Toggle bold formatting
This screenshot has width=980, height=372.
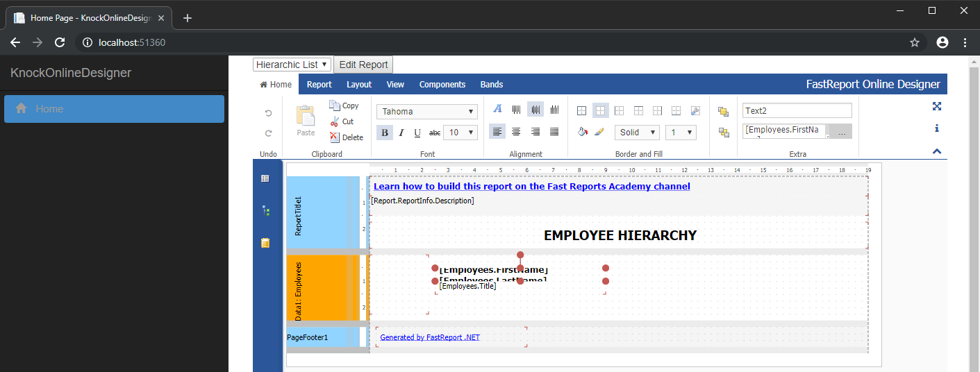tap(384, 133)
